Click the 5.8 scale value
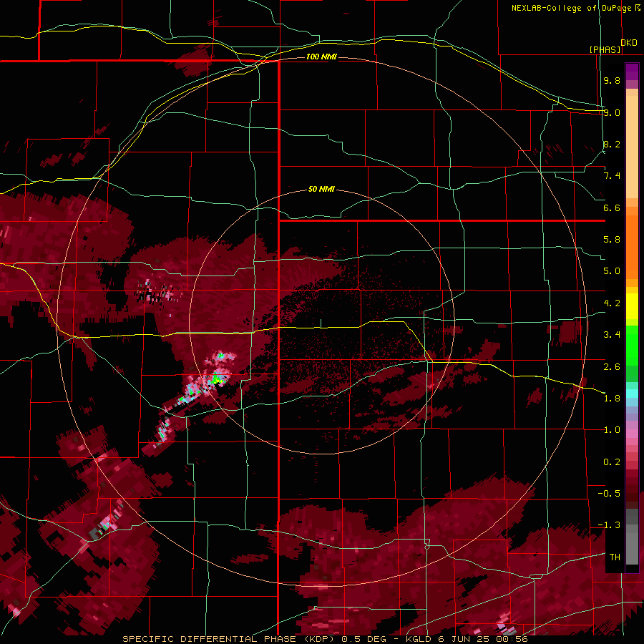 pos(612,240)
